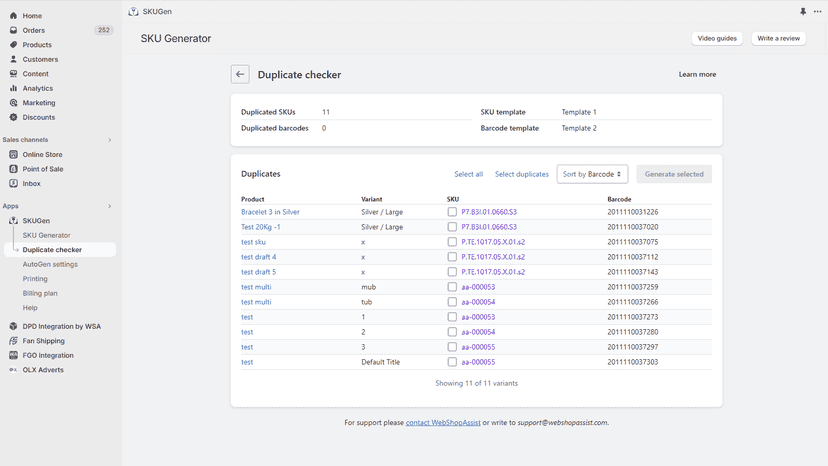Click the DPD Integration by WSA icon
Viewport: 828px width, 466px height.
coord(13,327)
